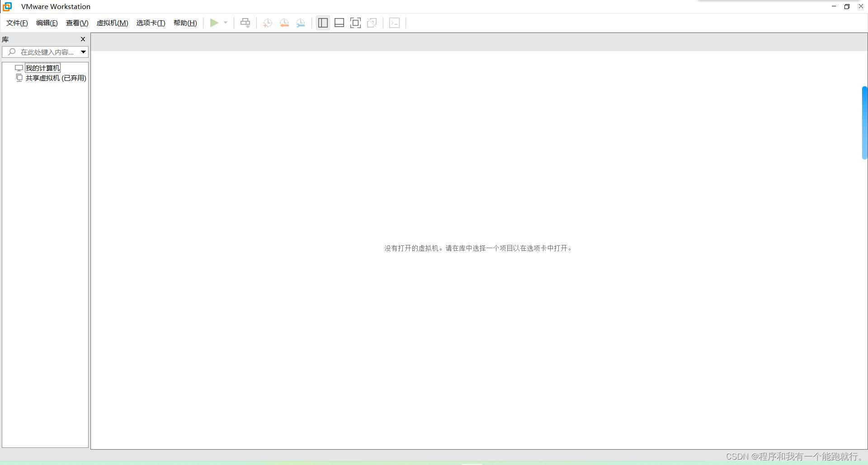868x465 pixels.
Task: Open the console view icon
Action: click(394, 23)
